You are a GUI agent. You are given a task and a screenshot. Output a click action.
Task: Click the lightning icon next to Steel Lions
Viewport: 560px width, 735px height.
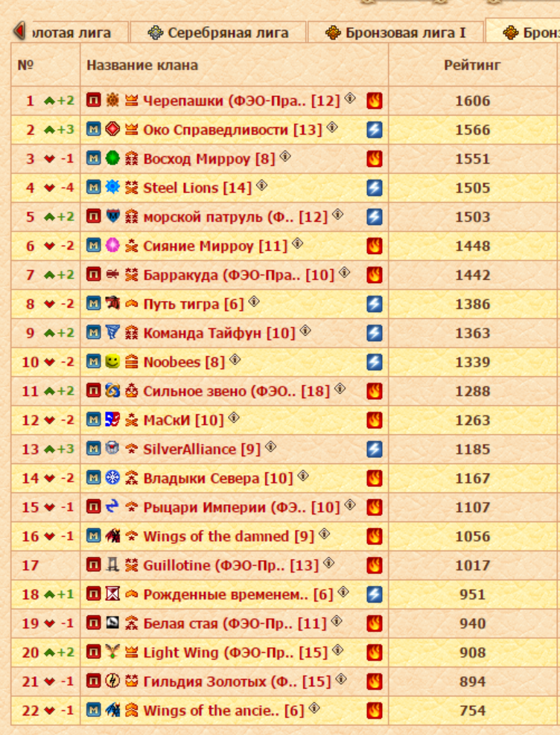(x=375, y=188)
